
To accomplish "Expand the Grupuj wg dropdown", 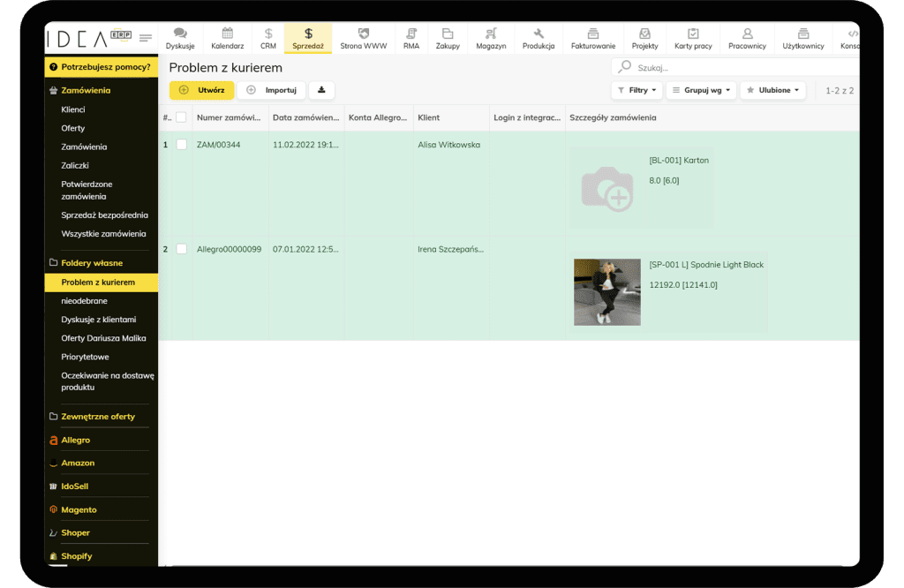I will [x=701, y=90].
